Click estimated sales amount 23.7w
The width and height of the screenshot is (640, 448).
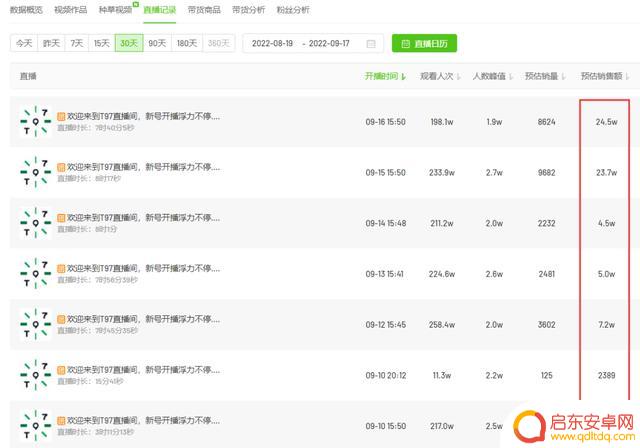point(607,173)
